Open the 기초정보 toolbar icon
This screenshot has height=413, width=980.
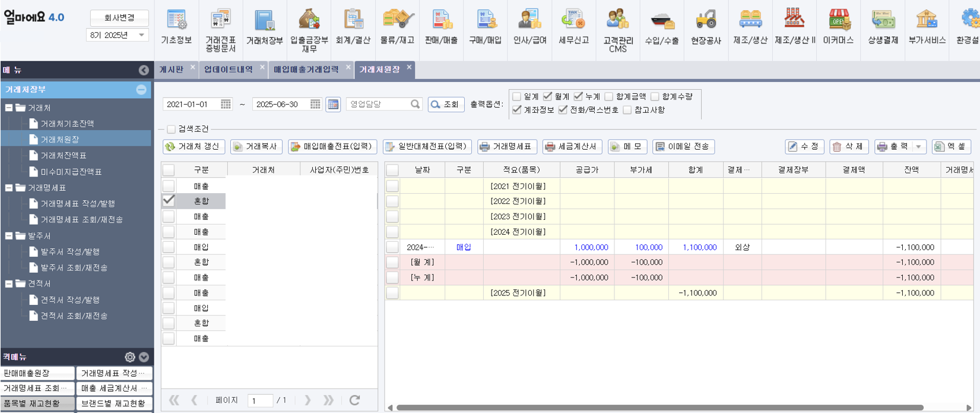pos(176,26)
